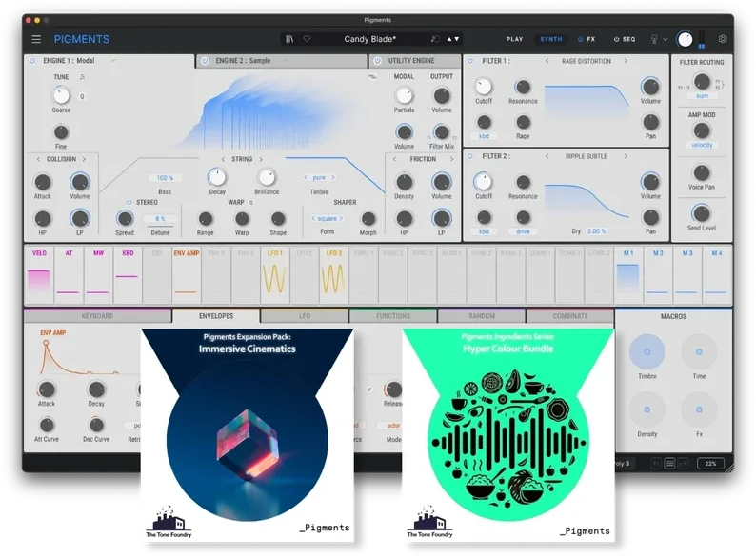Viewport: 756px width, 559px height.
Task: Click the undo arrow in bottom status bar
Action: [656, 464]
